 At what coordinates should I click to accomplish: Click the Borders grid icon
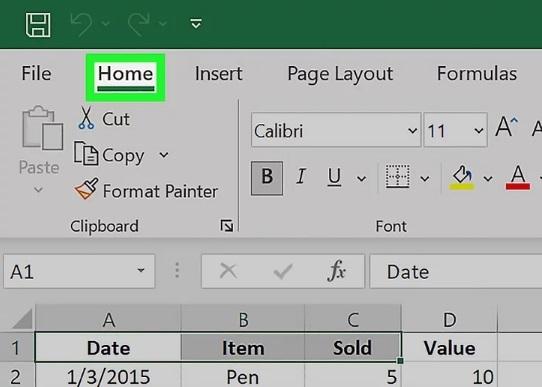click(x=398, y=177)
